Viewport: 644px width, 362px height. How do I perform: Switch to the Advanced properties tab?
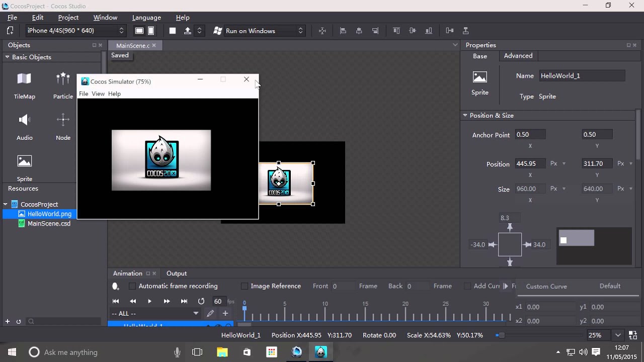click(x=518, y=56)
